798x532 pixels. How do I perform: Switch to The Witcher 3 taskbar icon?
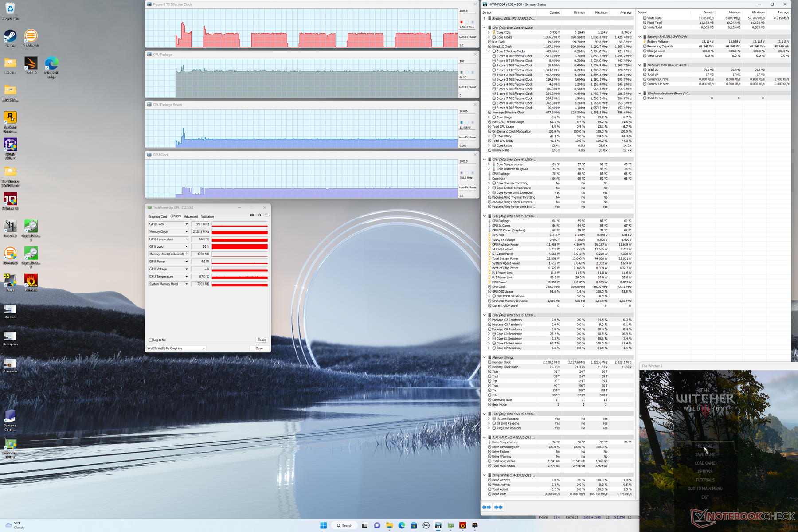coord(475,525)
